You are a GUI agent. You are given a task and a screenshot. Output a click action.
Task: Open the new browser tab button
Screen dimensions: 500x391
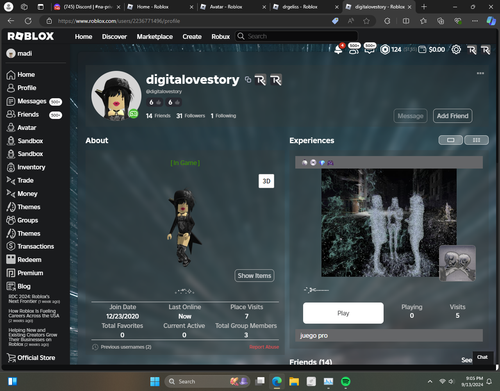coord(424,7)
